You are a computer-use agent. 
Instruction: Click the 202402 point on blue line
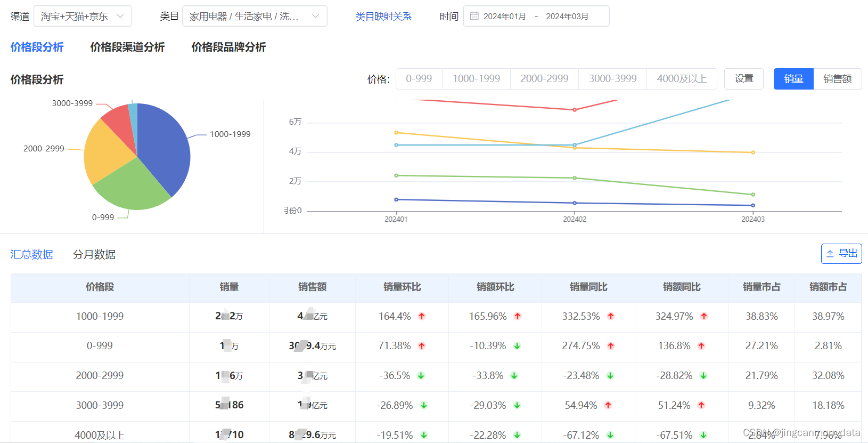tap(575, 203)
